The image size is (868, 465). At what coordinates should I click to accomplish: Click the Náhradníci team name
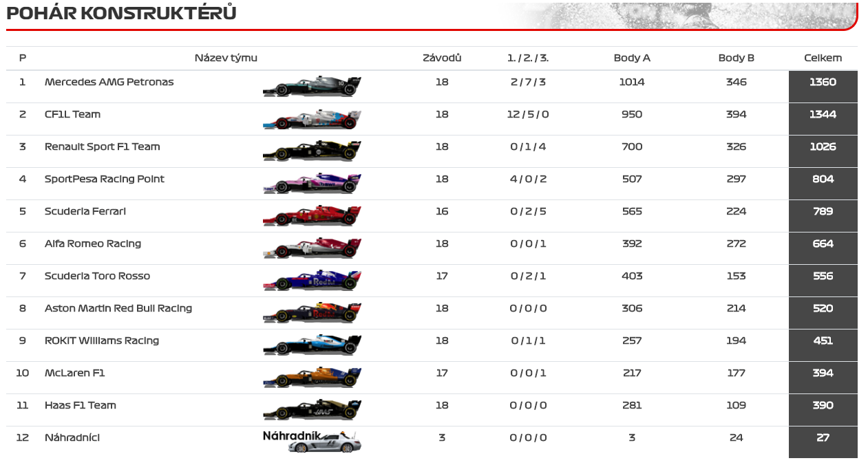[72, 437]
